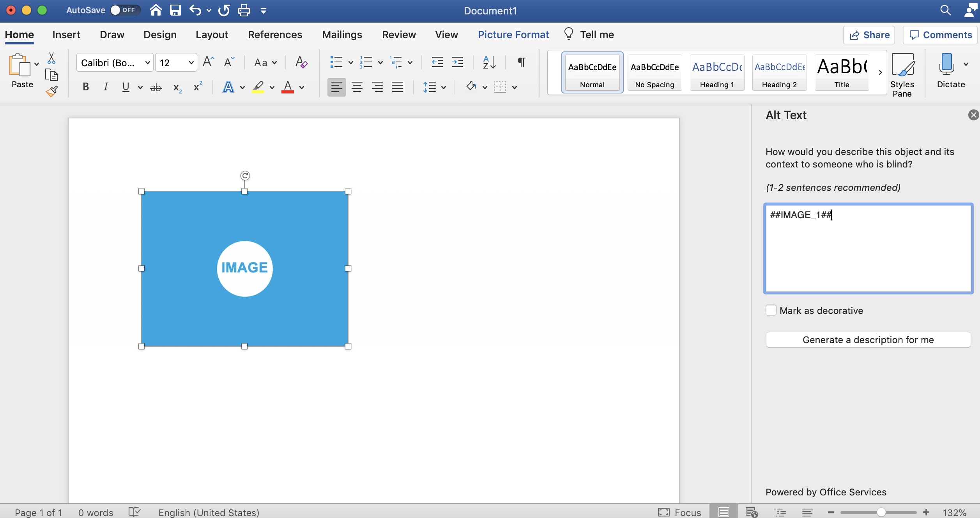Click inside the alt text description box

point(867,249)
